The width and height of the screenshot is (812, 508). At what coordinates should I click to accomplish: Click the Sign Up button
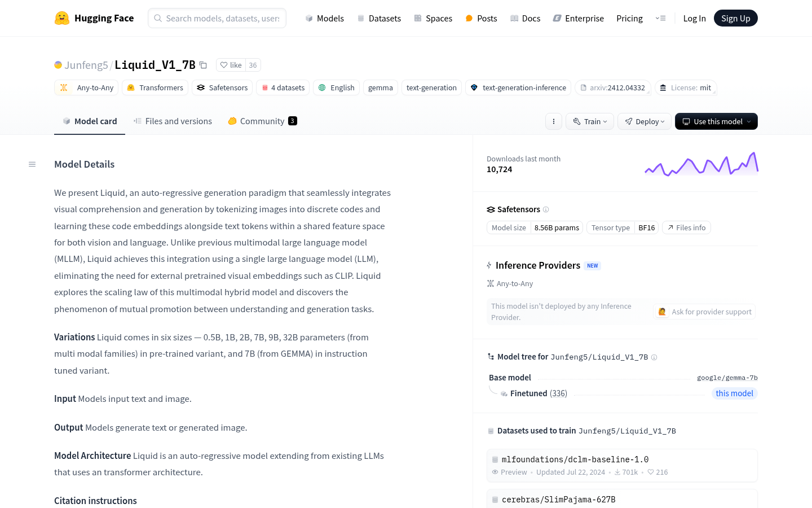(x=735, y=18)
